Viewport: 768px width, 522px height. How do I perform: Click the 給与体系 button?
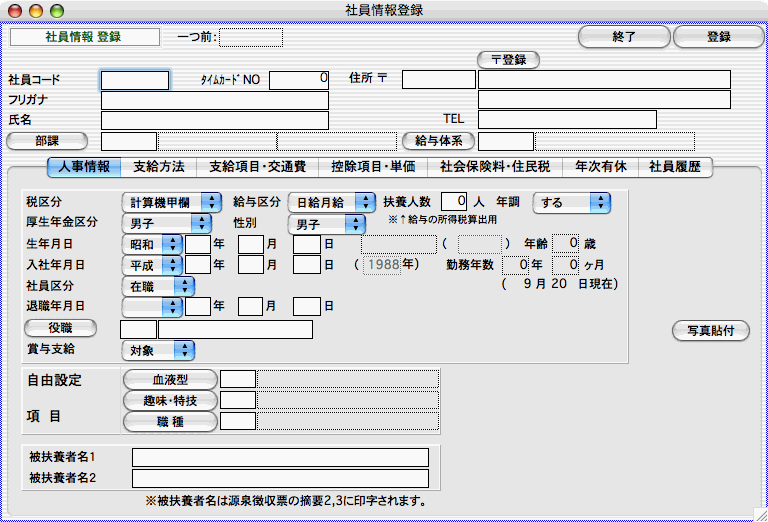(437, 141)
